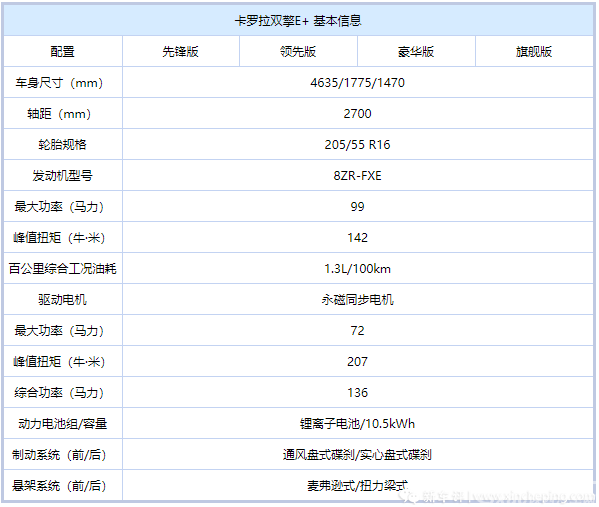Click the 发动机型号 row label

pyautogui.click(x=63, y=176)
